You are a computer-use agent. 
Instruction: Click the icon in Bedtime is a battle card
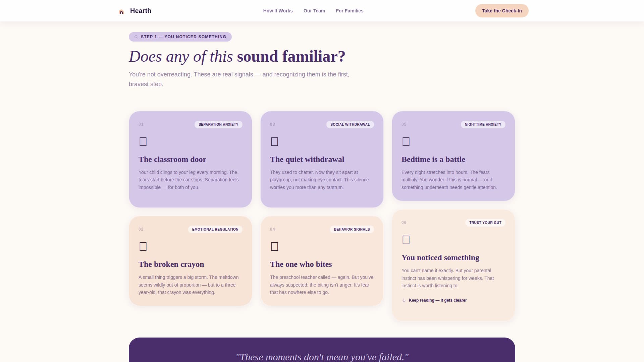point(406,141)
